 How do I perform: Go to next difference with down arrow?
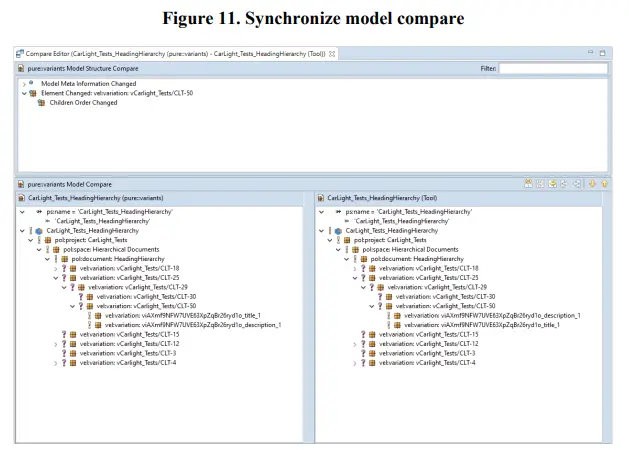pyautogui.click(x=592, y=184)
